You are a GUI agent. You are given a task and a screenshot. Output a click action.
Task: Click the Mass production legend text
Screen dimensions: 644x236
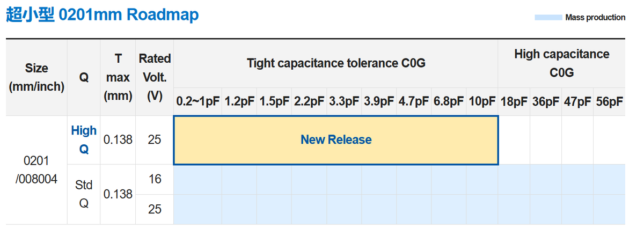(595, 18)
